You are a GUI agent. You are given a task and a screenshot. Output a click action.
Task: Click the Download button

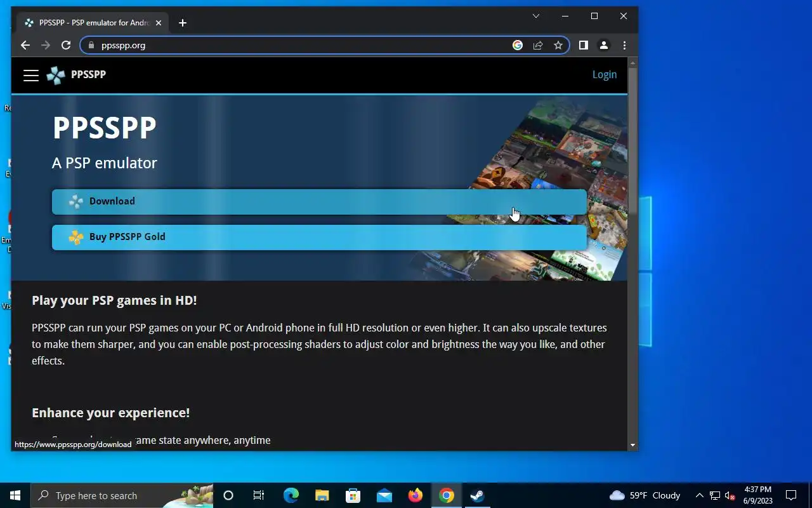click(319, 201)
